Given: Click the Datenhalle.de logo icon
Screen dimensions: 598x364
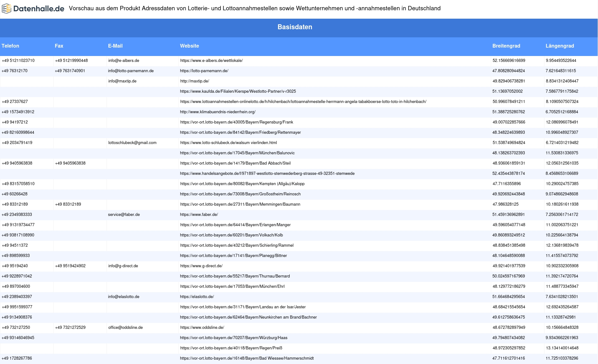Looking at the screenshot, I should tap(7, 9).
